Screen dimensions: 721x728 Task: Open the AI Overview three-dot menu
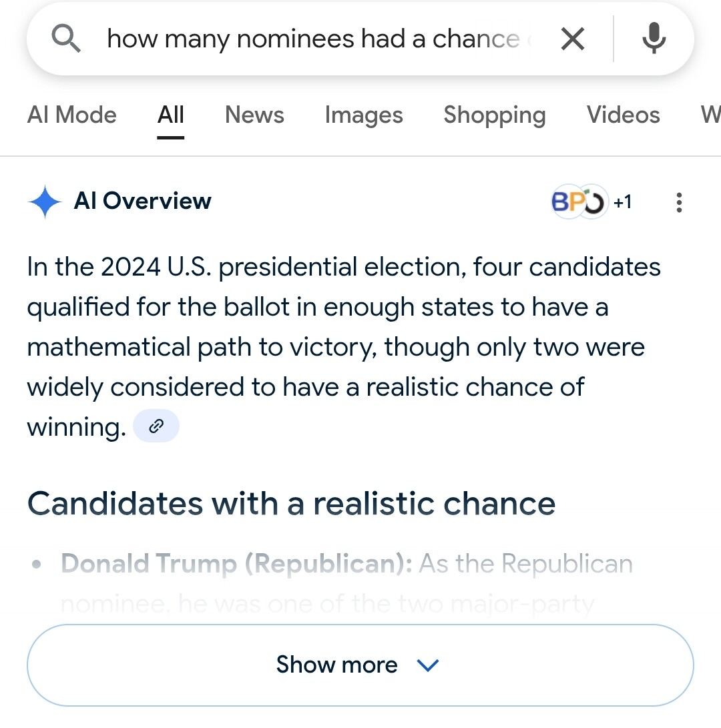679,202
